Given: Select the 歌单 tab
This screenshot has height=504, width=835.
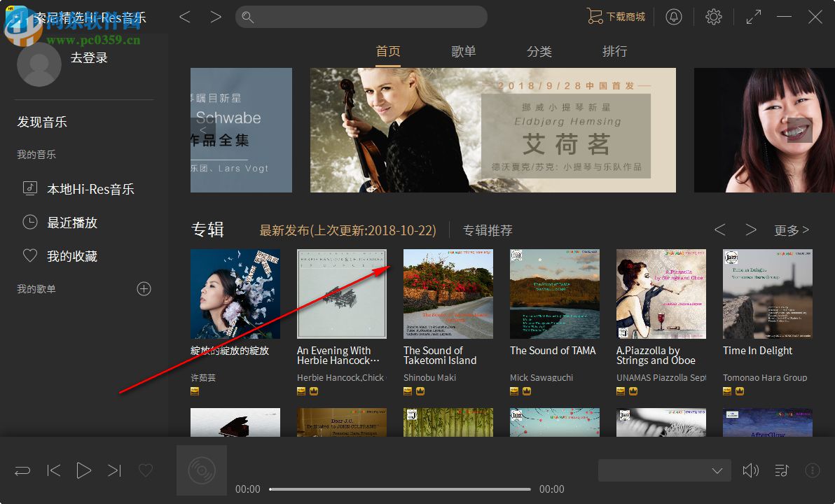Looking at the screenshot, I should (x=463, y=51).
